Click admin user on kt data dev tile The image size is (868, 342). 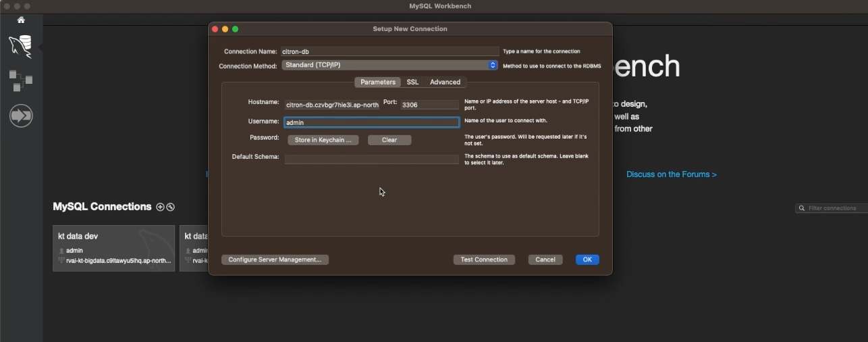[x=74, y=251]
